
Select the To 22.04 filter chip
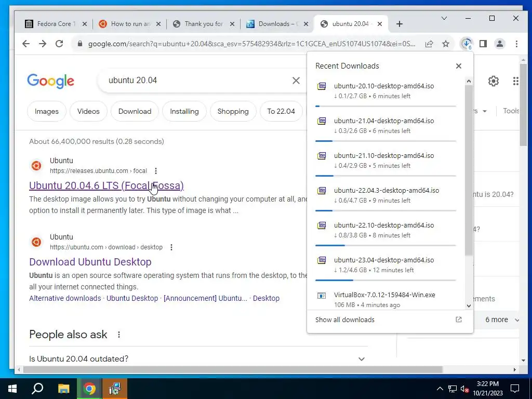[x=281, y=111]
